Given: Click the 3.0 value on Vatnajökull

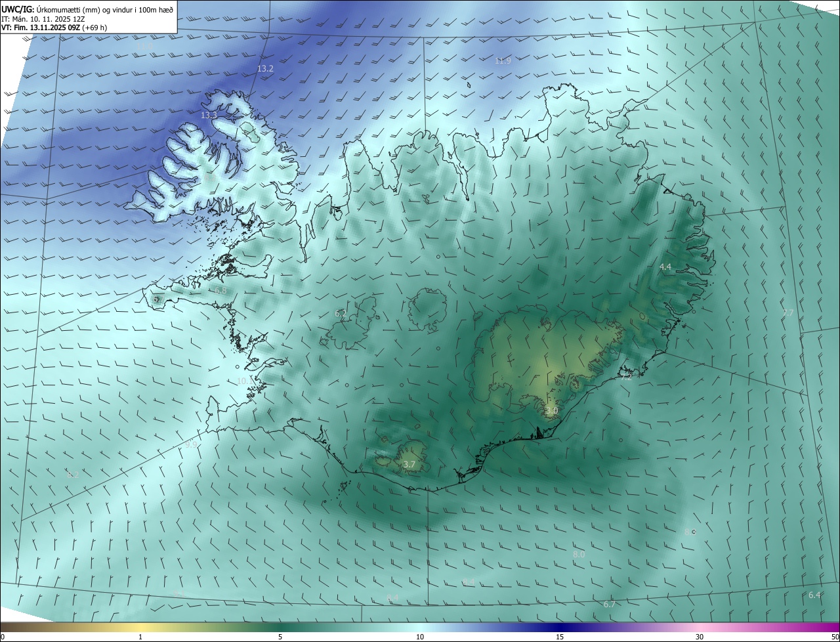Looking at the screenshot, I should (x=551, y=411).
